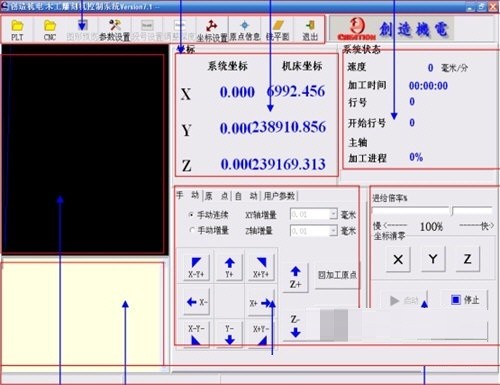Switch to the 手动 tab

pos(188,195)
